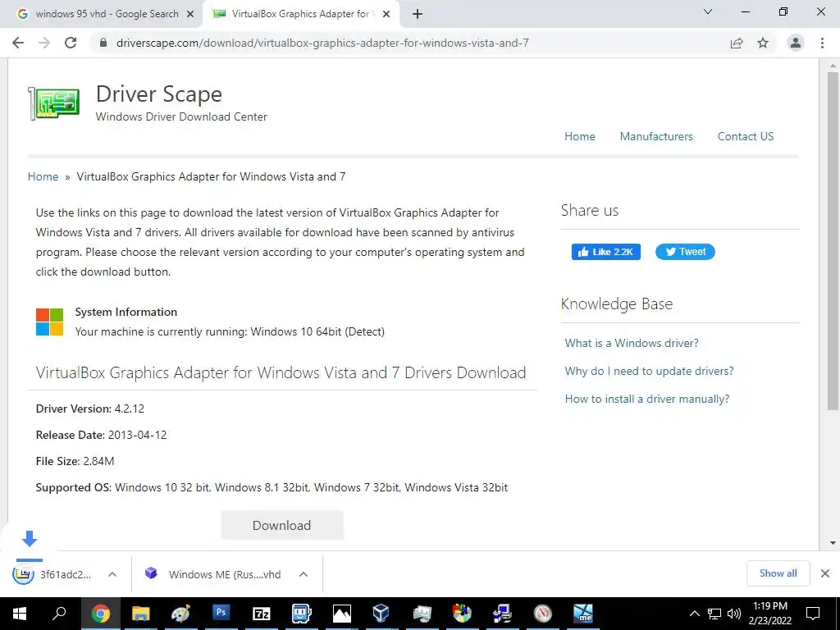Open File Explorer from the taskbar
840x630 pixels.
140,614
